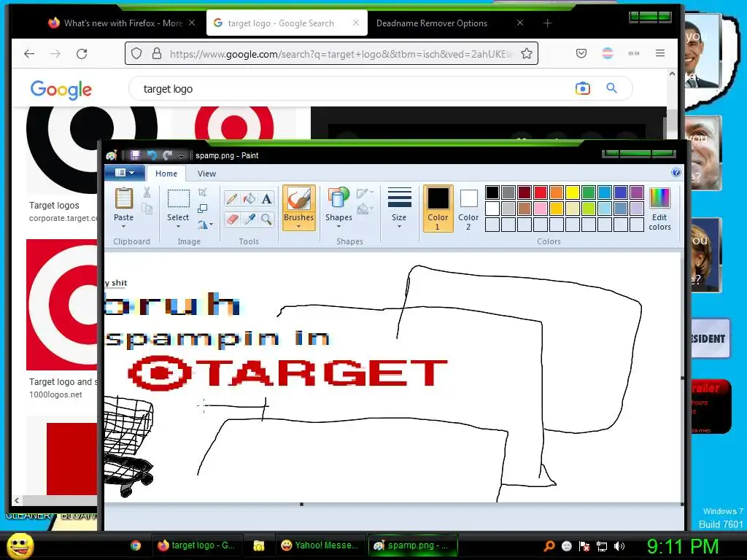747x560 pixels.
Task: Open the Paste dropdown arrow
Action: click(x=124, y=227)
